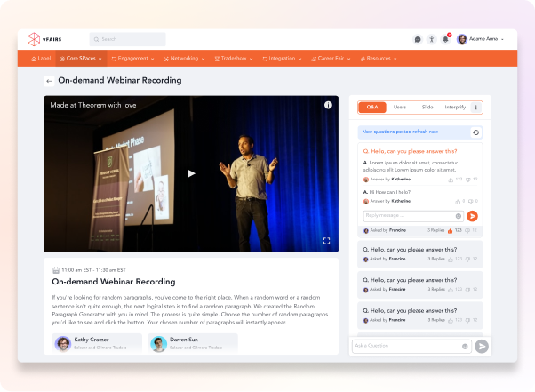Like the third question by Francine
Image resolution: width=535 pixels, height=392 pixels.
point(451,290)
